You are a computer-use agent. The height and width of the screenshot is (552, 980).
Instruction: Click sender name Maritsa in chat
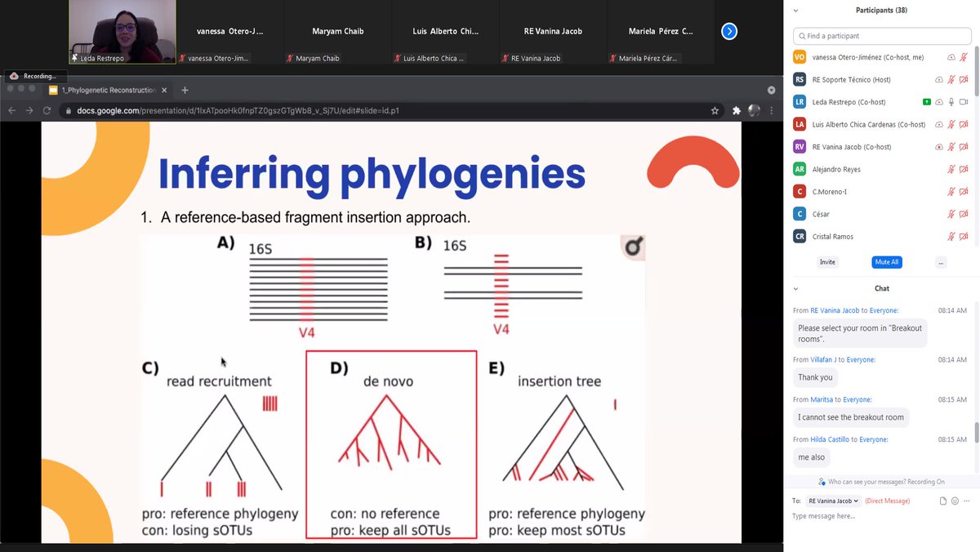[822, 399]
